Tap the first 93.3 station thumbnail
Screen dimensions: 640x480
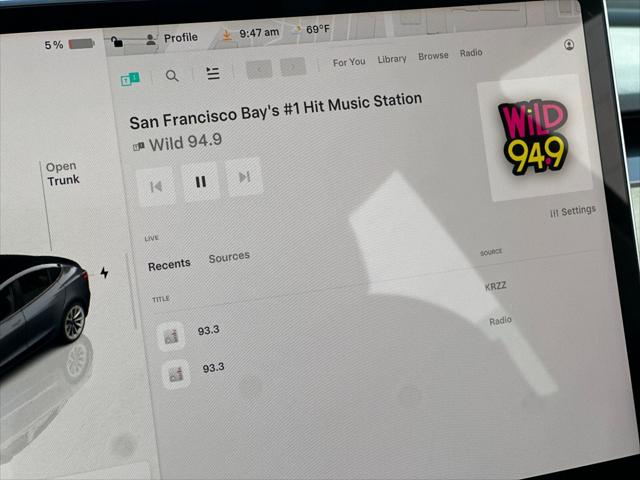coord(171,336)
